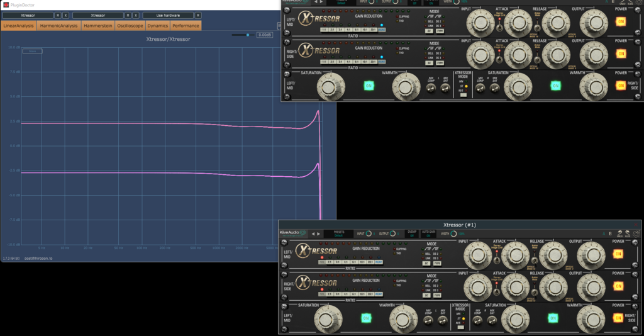Image resolution: width=644 pixels, height=336 pixels.
Task: Click 0.00dB value field in PluginDoctor
Action: coord(265,35)
